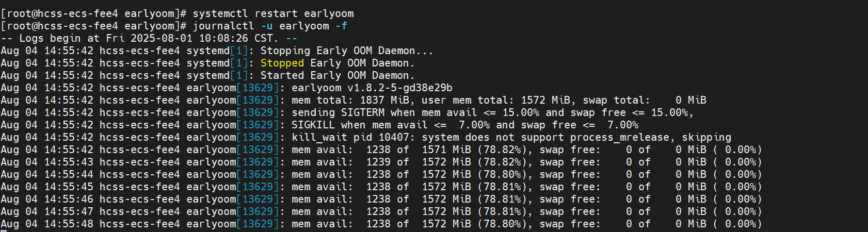Click 'process_mrelease, skipping' text

pos(651,137)
